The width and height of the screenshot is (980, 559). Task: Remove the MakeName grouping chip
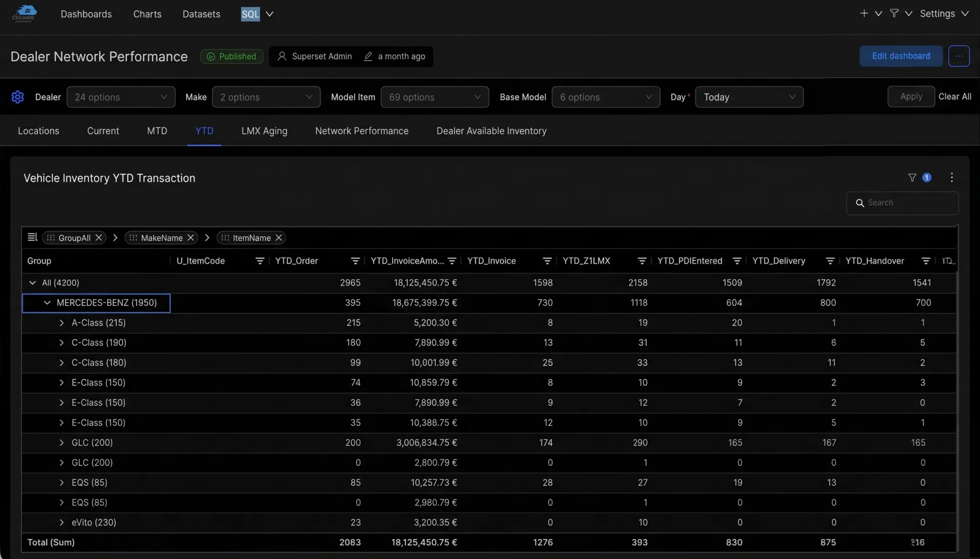coord(191,238)
